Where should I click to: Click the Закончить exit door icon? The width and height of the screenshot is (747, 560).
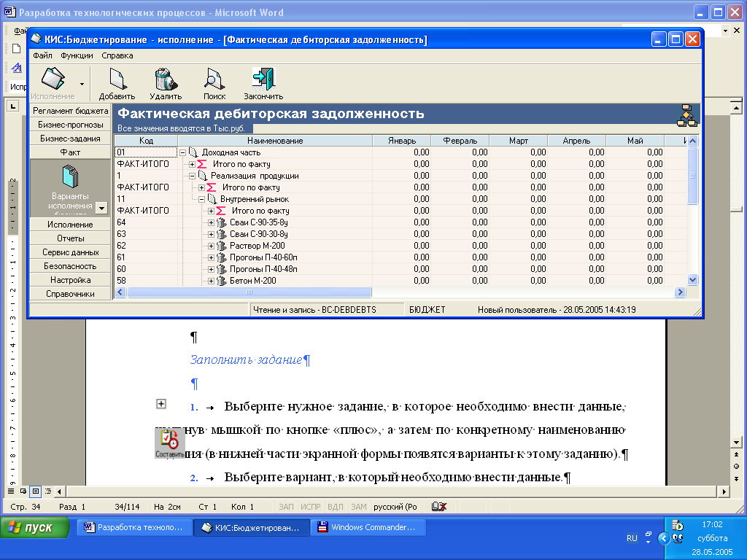click(263, 79)
